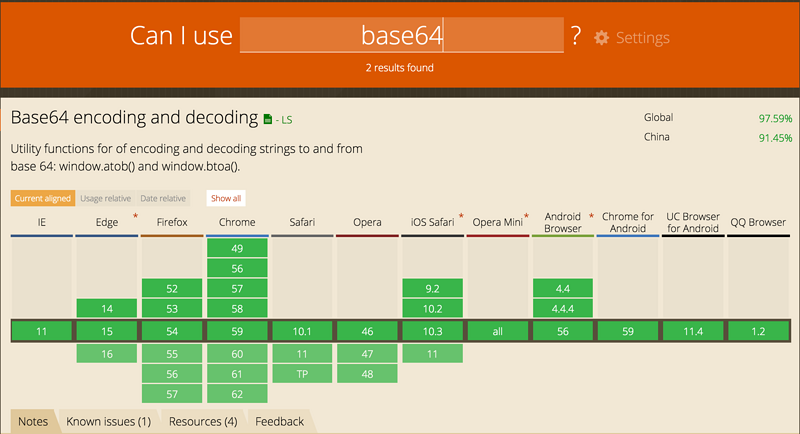Click the asterisk beside Android Browser
Image resolution: width=800 pixels, height=434 pixels.
(x=591, y=216)
